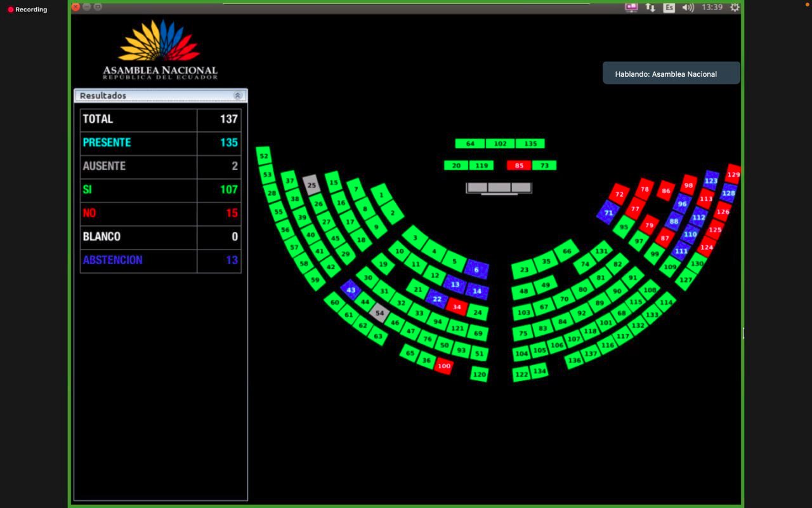Click red seat number 100

(444, 366)
